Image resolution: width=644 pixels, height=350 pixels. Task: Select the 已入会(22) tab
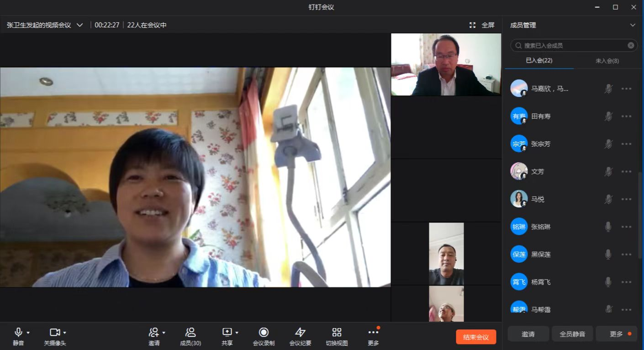coord(539,61)
